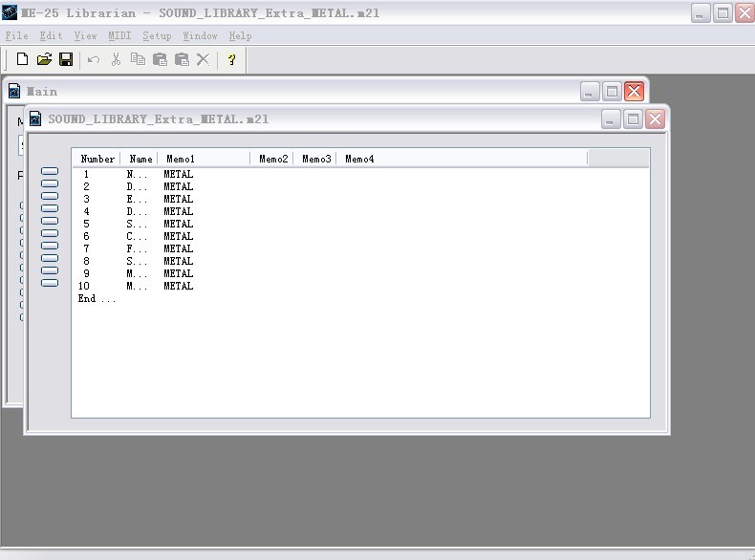Maximize the SOUND_LIBRARY_Extra_METAL.m21 child window
The image size is (755, 560).
click(633, 118)
